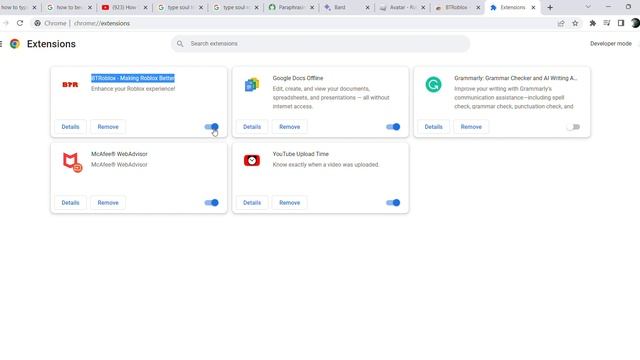Open the profile avatar icon
This screenshot has height=360, width=640.
tap(635, 23)
